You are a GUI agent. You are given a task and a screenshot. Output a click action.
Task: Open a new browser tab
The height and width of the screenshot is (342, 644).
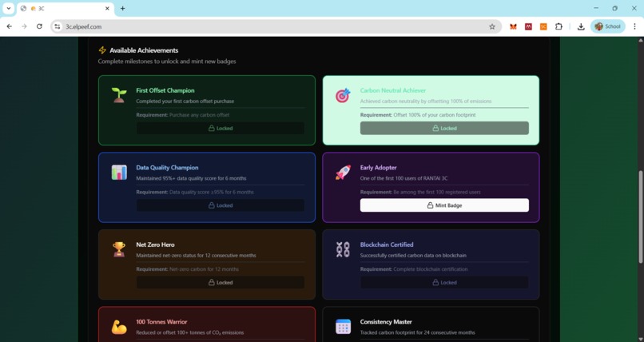coord(122,8)
